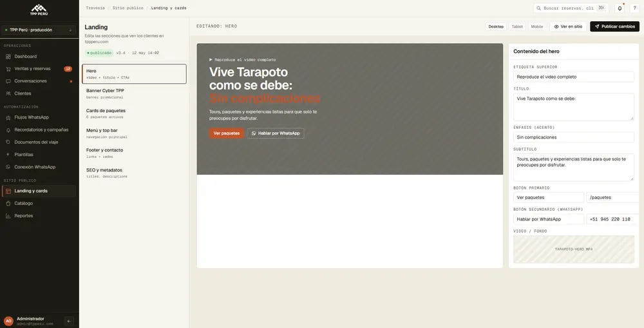Click the Landing y cards layout icon
Image resolution: width=644 pixels, height=328 pixels.
8,191
